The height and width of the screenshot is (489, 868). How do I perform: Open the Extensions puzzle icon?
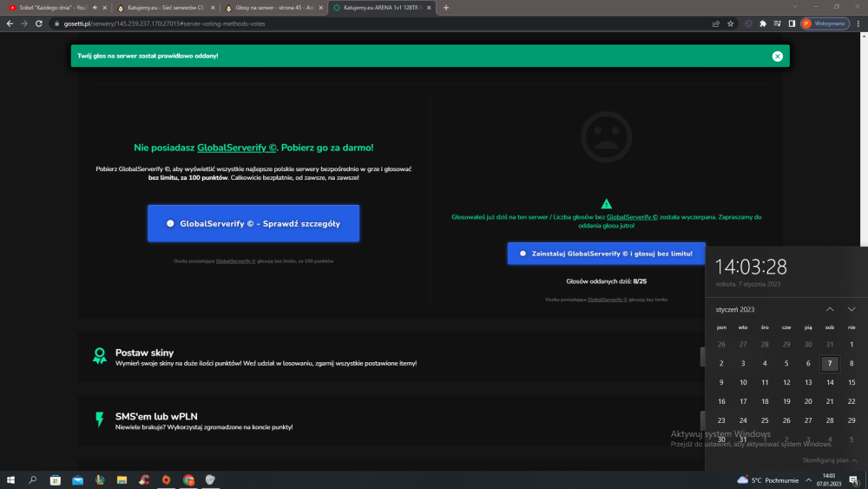(x=763, y=23)
